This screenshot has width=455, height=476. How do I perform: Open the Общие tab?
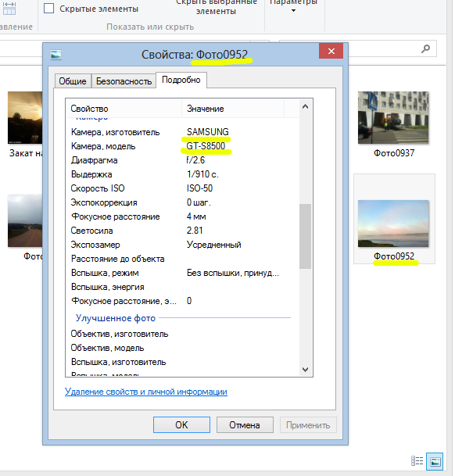[73, 81]
